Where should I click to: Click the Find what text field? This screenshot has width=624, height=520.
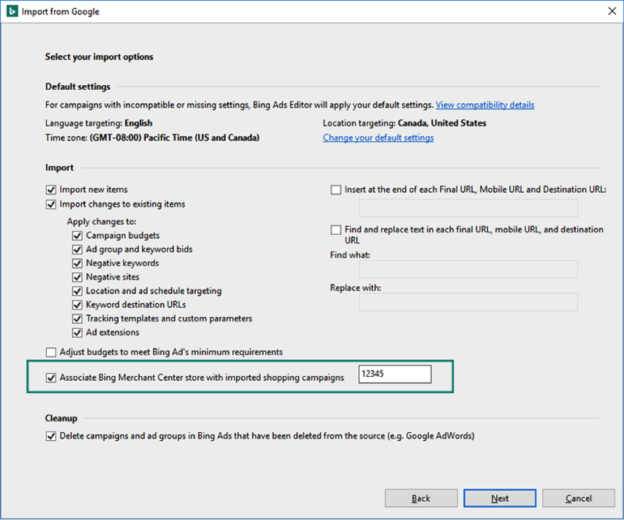(x=468, y=269)
